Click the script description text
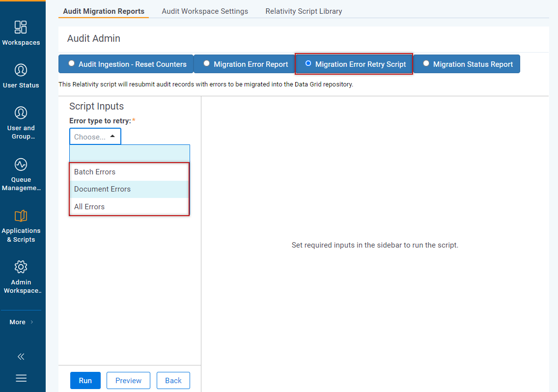558x392 pixels. (206, 84)
